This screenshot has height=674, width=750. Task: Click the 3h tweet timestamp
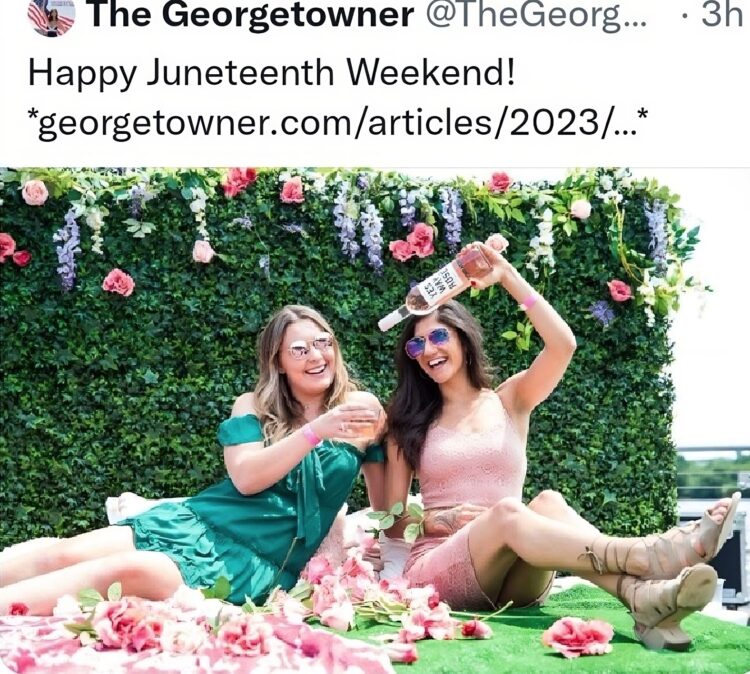(721, 15)
